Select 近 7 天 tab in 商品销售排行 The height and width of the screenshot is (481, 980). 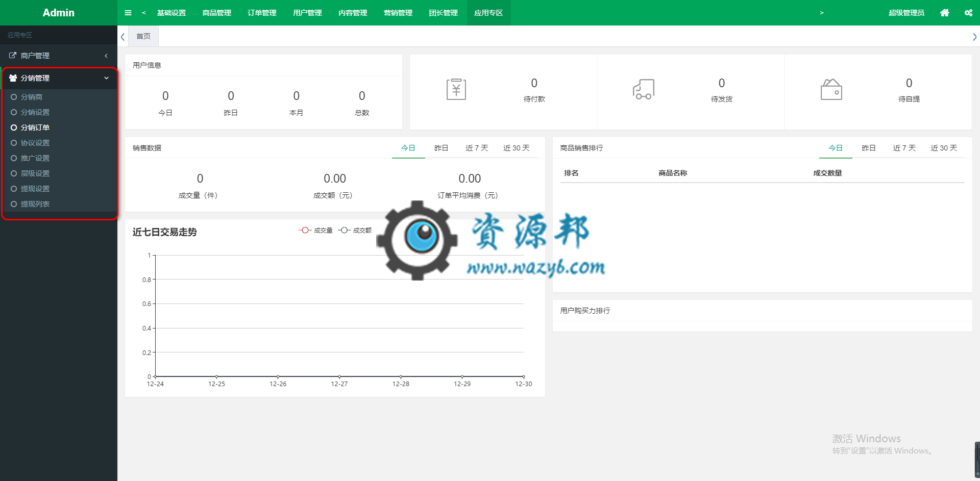904,148
